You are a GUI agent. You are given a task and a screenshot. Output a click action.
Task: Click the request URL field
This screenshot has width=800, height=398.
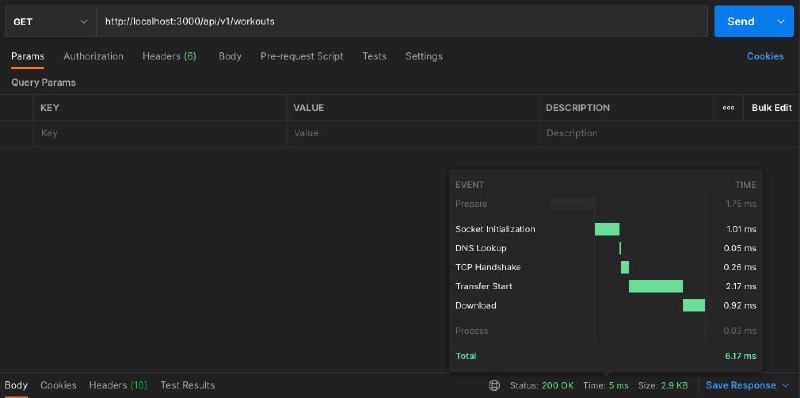coord(402,21)
